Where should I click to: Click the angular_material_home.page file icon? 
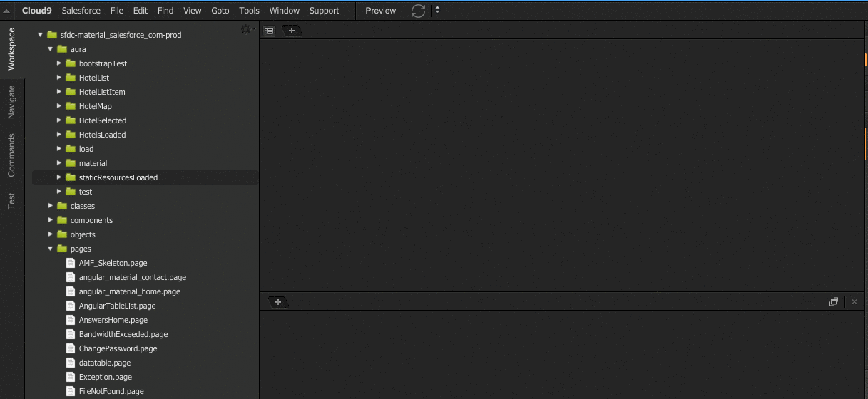tap(71, 291)
